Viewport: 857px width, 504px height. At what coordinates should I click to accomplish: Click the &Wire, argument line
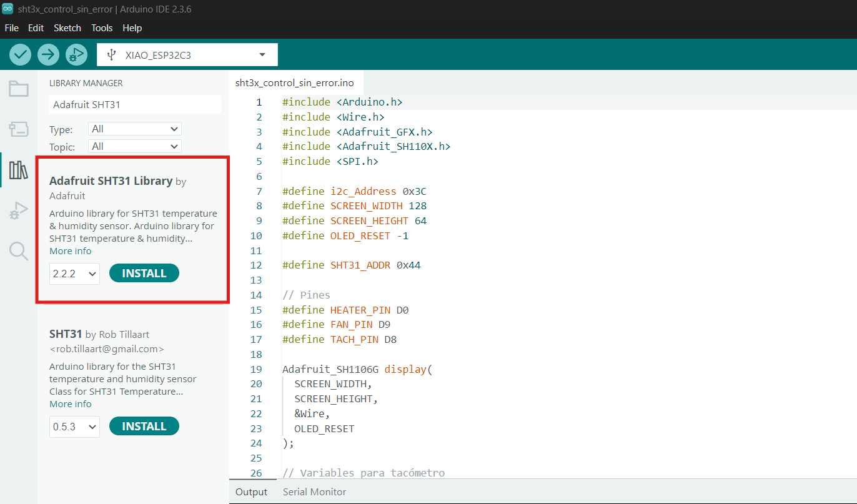(312, 413)
